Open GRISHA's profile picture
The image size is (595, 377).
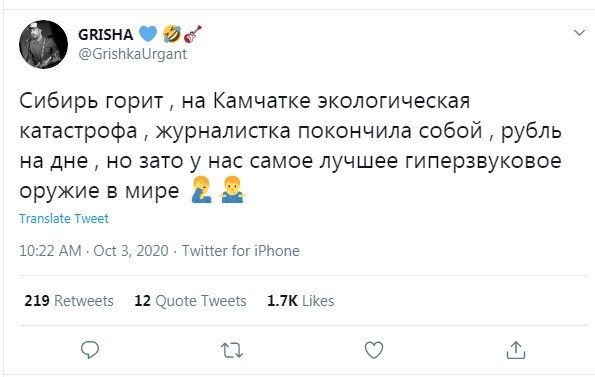point(43,44)
